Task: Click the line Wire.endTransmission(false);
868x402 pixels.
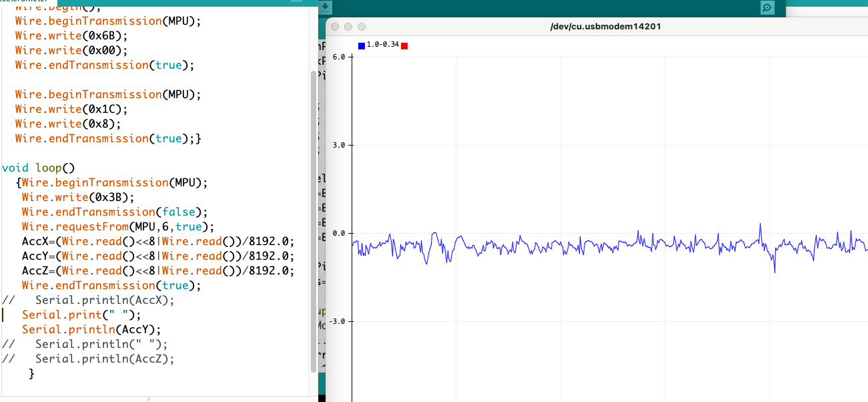Action: coord(115,212)
